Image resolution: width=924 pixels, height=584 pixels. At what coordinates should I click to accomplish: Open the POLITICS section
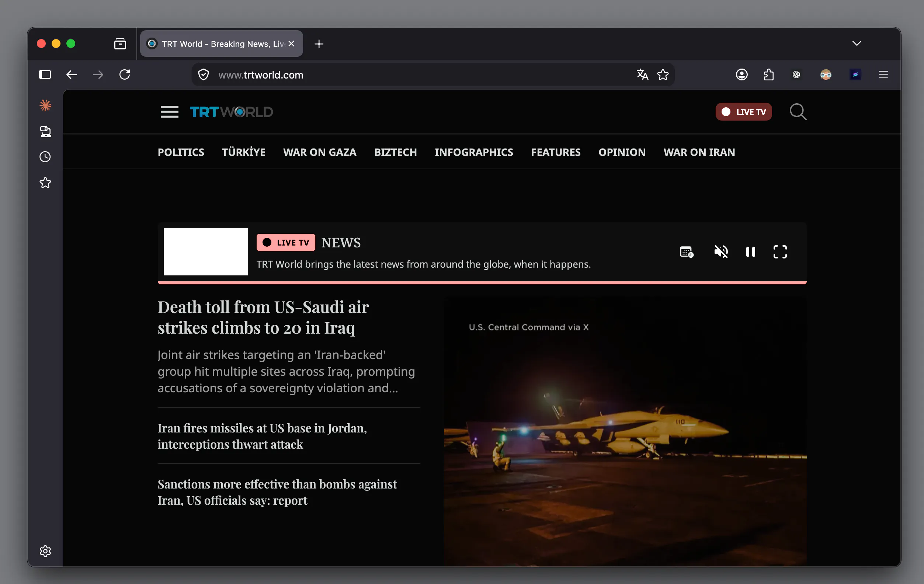(181, 152)
